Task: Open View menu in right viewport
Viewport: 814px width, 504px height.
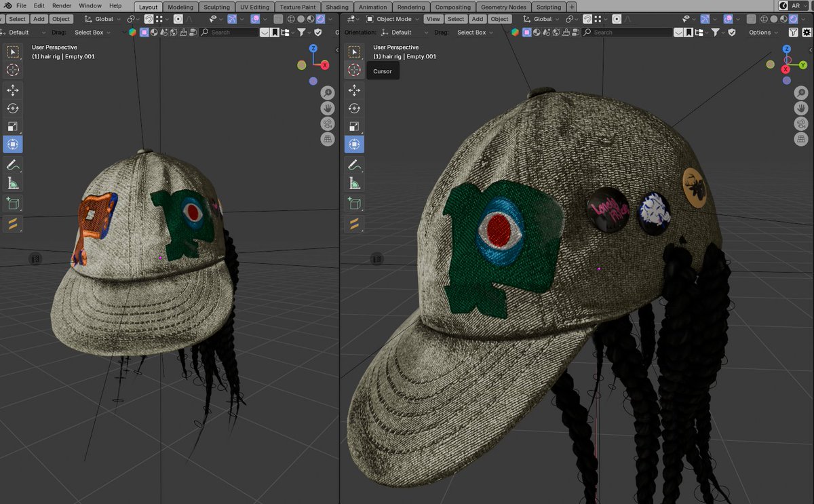Action: click(433, 19)
